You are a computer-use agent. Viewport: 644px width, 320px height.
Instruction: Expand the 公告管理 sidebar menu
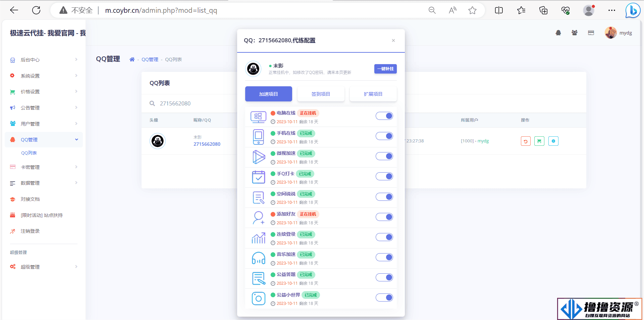[x=44, y=108]
